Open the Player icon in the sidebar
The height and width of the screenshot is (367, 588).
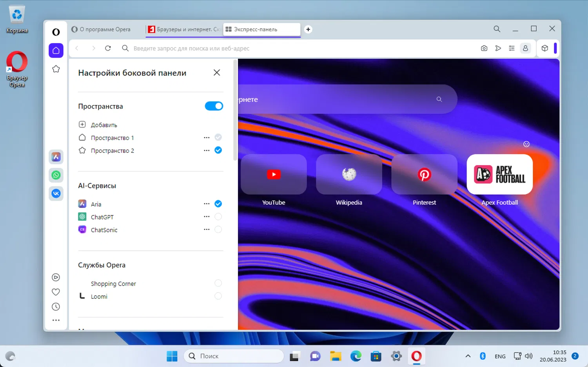point(56,277)
